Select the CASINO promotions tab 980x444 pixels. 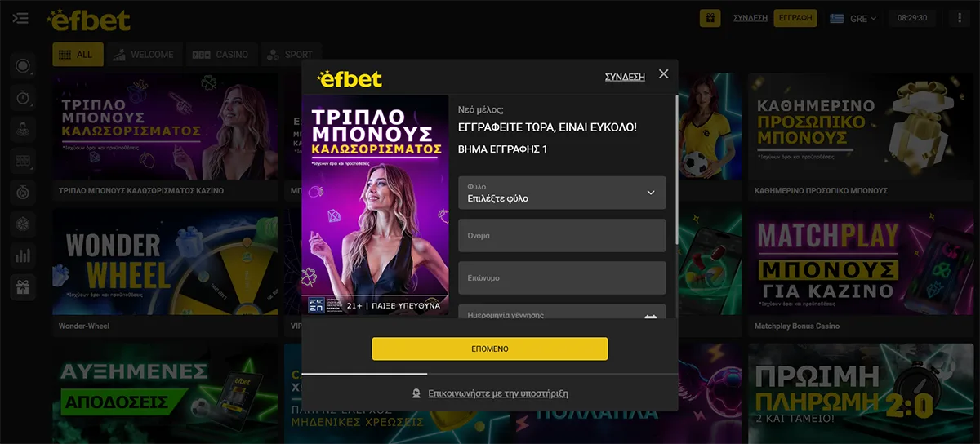coord(220,55)
